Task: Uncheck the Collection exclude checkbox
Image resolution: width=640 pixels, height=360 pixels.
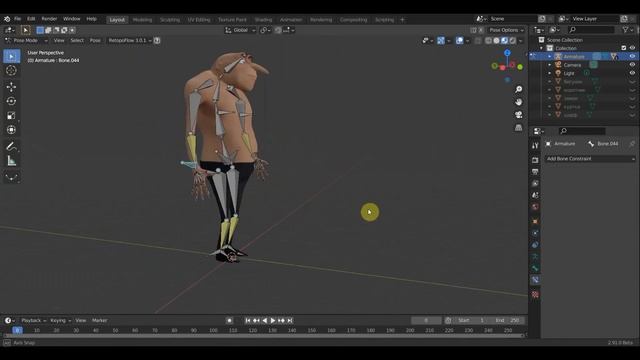Action: coord(624,48)
